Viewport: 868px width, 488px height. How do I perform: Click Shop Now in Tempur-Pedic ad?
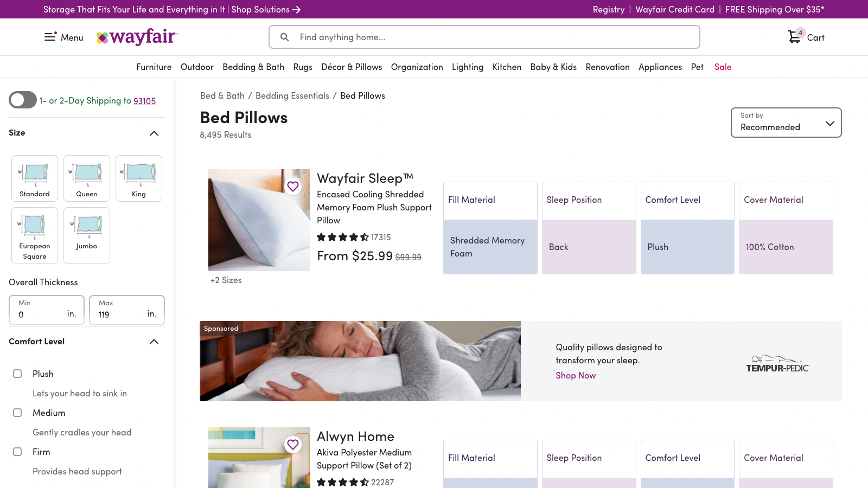pyautogui.click(x=576, y=375)
